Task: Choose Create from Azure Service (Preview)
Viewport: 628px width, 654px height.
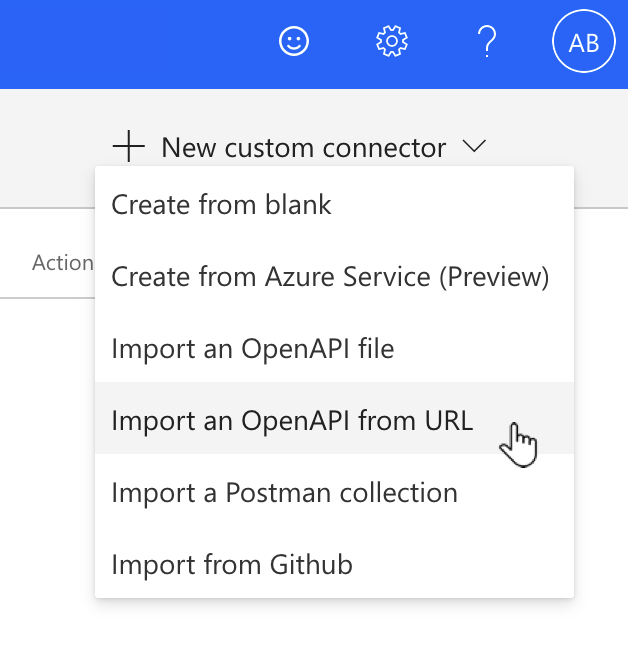Action: [x=330, y=277]
